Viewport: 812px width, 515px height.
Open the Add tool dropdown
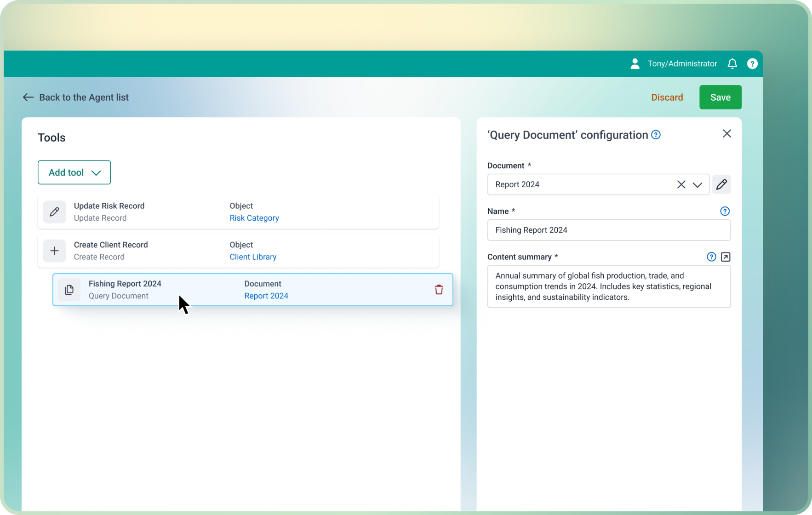74,172
